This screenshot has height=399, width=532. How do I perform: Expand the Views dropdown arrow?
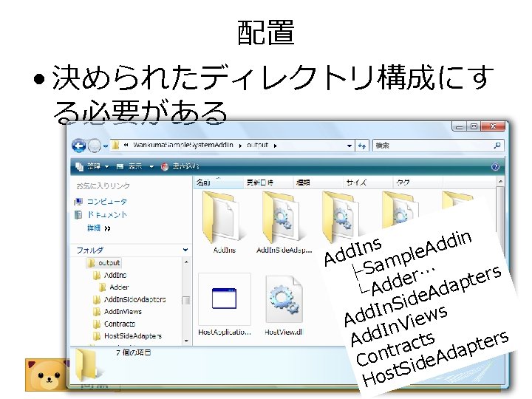[x=151, y=166]
